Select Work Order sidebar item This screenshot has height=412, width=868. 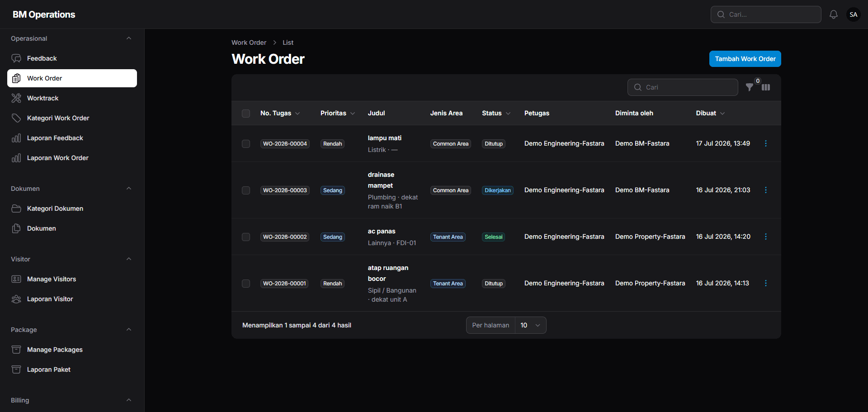pos(72,78)
